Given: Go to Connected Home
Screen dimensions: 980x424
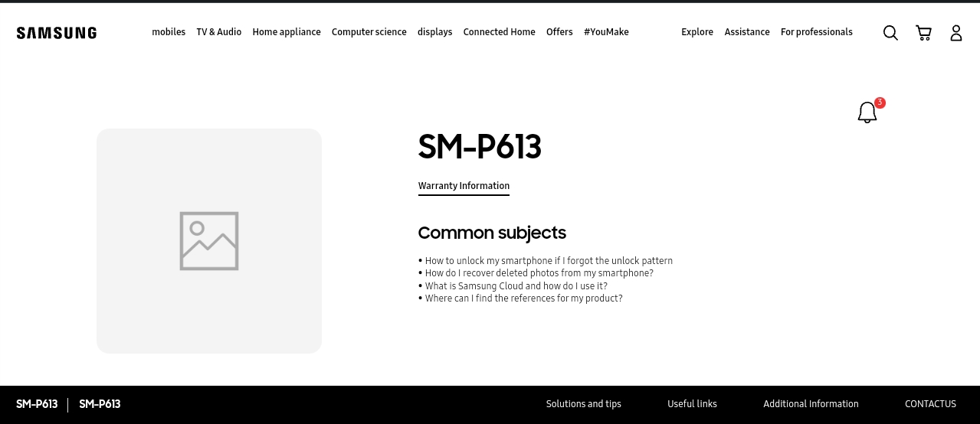Looking at the screenshot, I should click(500, 32).
